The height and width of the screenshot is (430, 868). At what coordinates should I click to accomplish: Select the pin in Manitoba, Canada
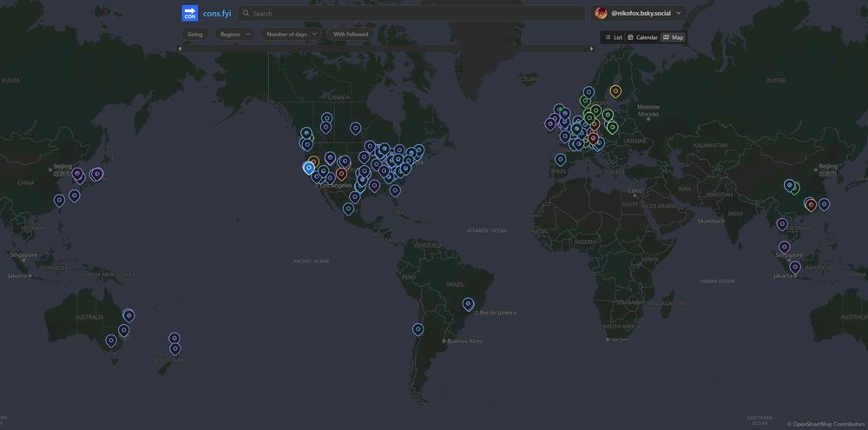pos(355,128)
